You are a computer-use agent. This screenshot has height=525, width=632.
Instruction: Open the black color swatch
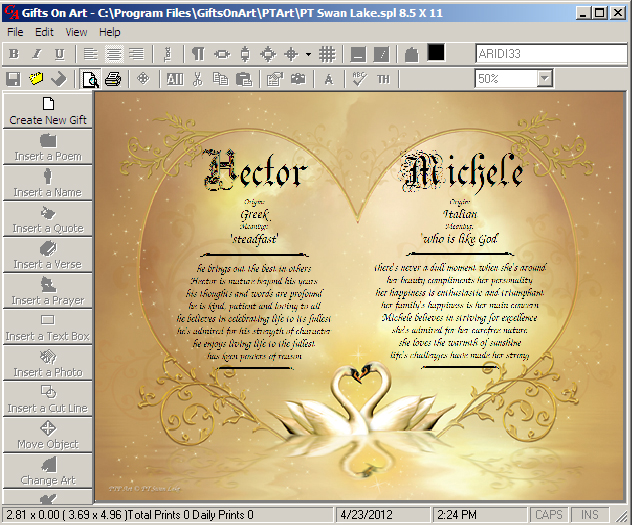click(436, 52)
